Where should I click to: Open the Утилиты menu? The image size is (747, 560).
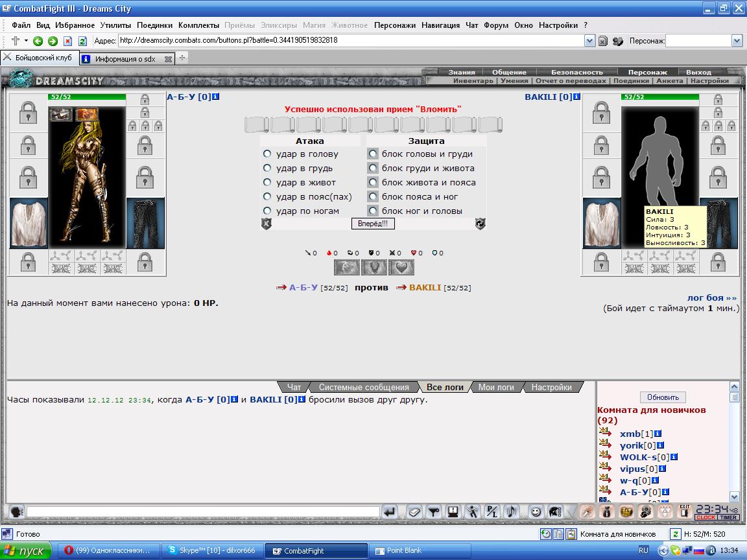pyautogui.click(x=115, y=25)
